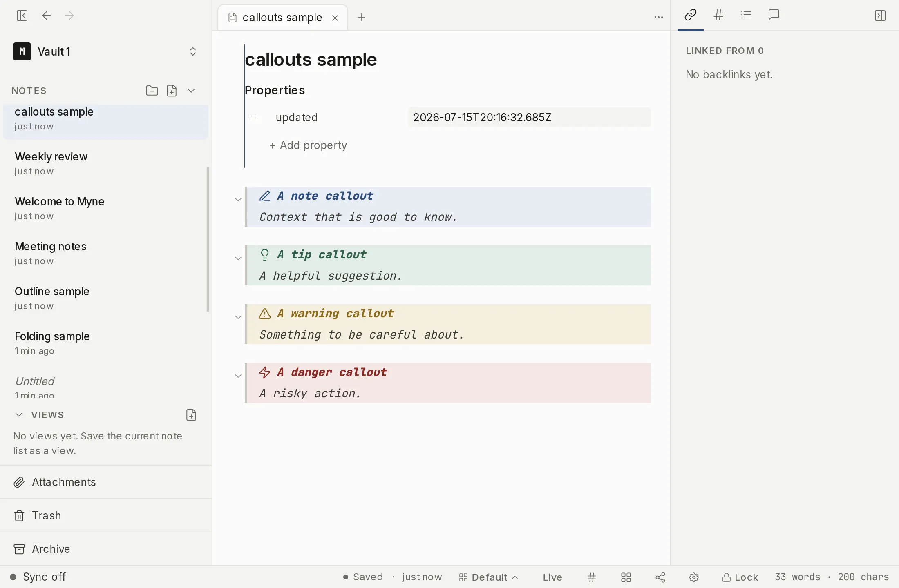This screenshot has width=899, height=588.
Task: Fold the warning callout
Action: [x=238, y=317]
